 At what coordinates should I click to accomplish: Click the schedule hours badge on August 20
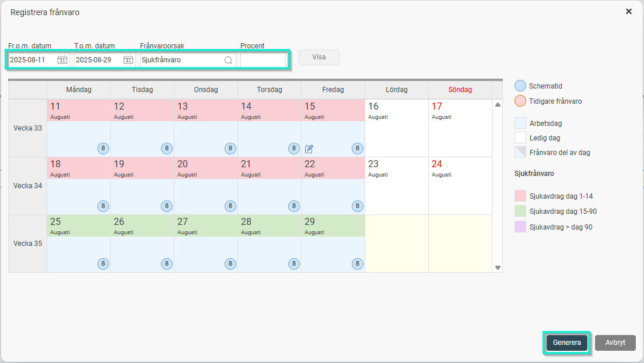point(230,206)
